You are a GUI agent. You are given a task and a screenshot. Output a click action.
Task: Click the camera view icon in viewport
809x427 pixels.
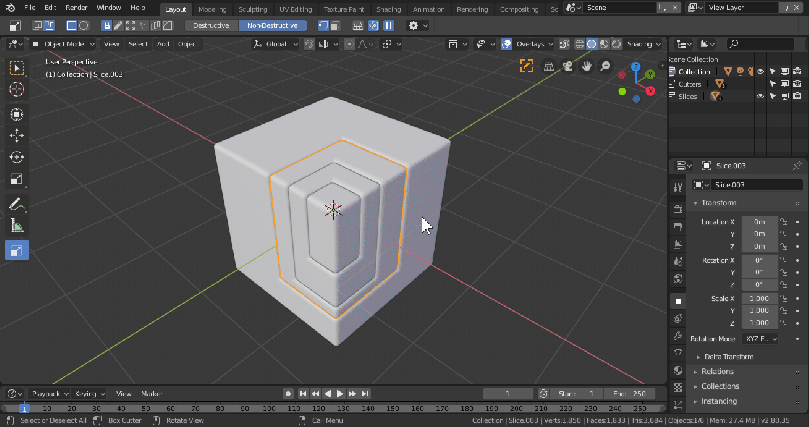pos(567,66)
